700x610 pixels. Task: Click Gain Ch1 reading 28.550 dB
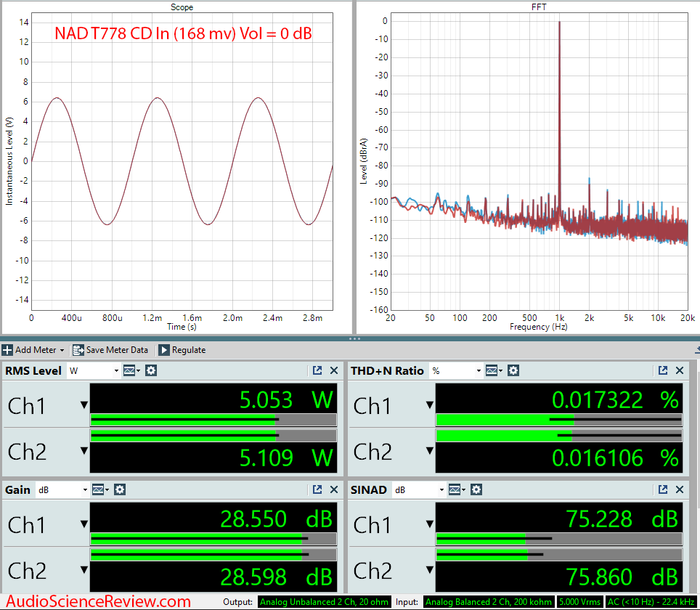point(213,518)
